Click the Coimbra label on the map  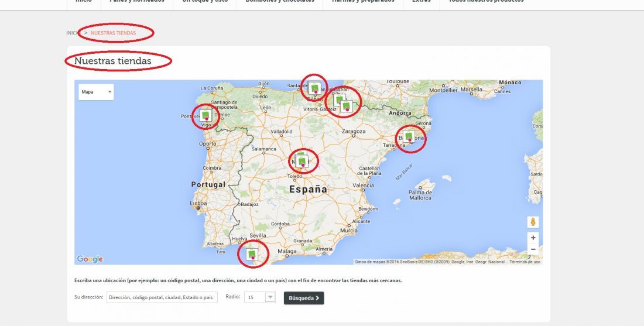[x=212, y=168]
